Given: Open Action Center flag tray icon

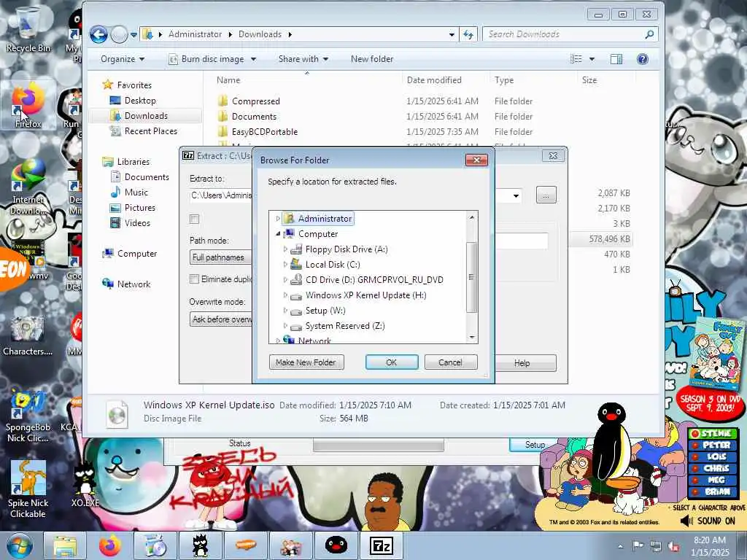Looking at the screenshot, I should (x=638, y=545).
